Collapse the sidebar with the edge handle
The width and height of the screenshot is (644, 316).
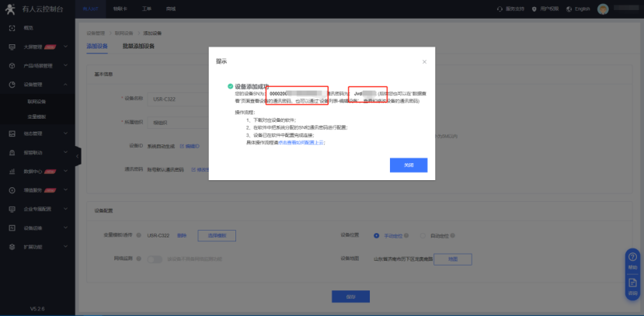coord(78,156)
